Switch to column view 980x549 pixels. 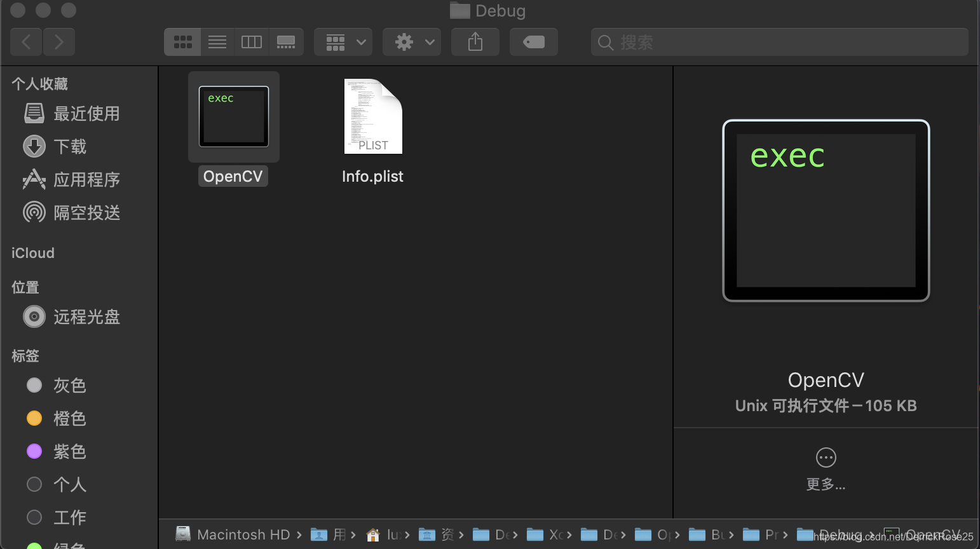click(252, 42)
